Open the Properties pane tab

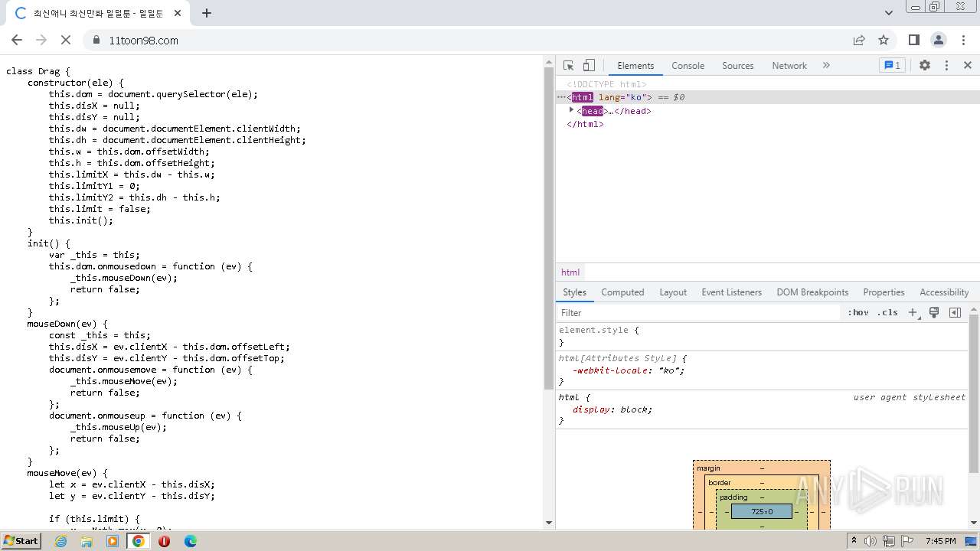click(884, 292)
